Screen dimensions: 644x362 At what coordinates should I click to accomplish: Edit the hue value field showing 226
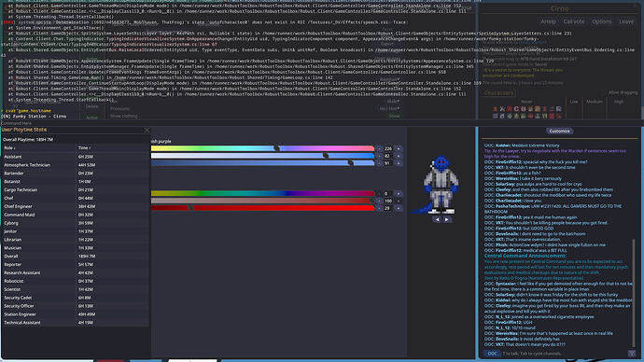tap(388, 148)
